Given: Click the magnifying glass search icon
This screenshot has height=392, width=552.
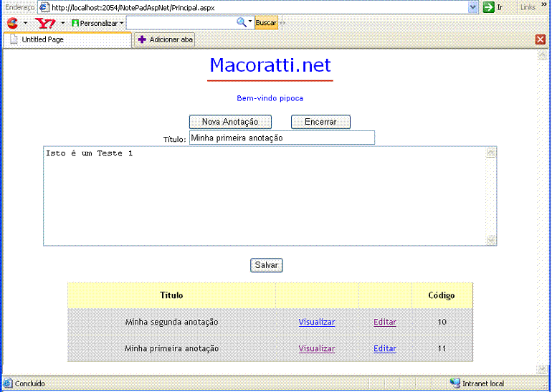Looking at the screenshot, I should pos(241,22).
